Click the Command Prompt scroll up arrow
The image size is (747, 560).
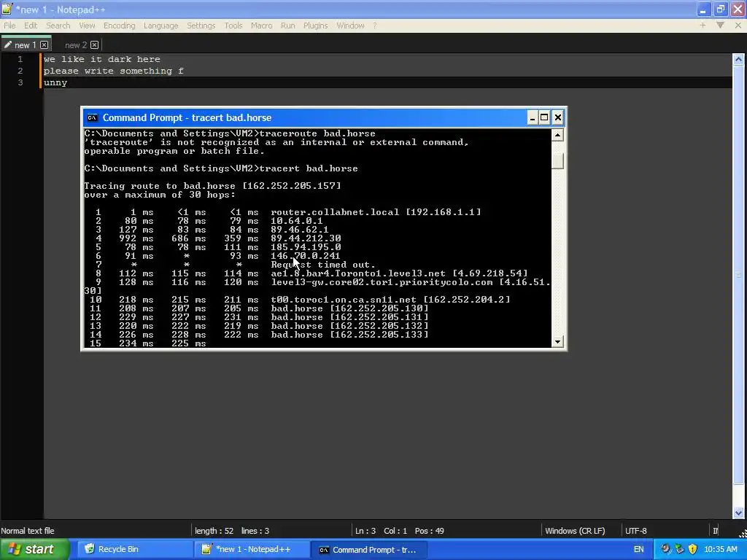(x=557, y=135)
